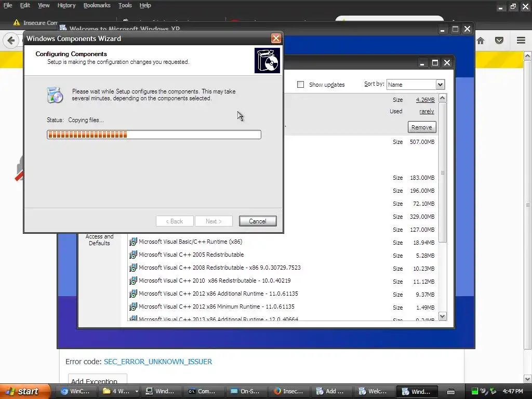The image size is (532, 399).
Task: Click icon for Visual C++ 2012 Additional Runtime
Action: [133, 294]
